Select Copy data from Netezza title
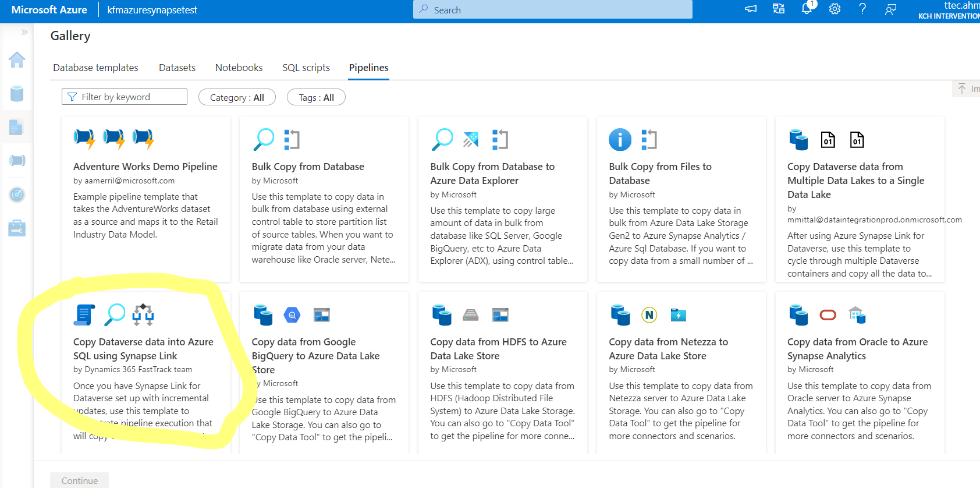This screenshot has width=980, height=488. [668, 349]
